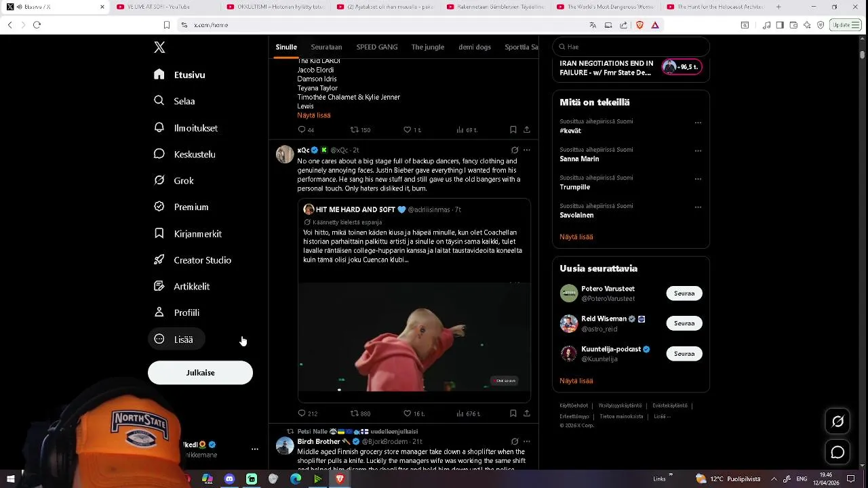Show more trends with Näytä lisää
The height and width of the screenshot is (488, 868).
(x=576, y=237)
